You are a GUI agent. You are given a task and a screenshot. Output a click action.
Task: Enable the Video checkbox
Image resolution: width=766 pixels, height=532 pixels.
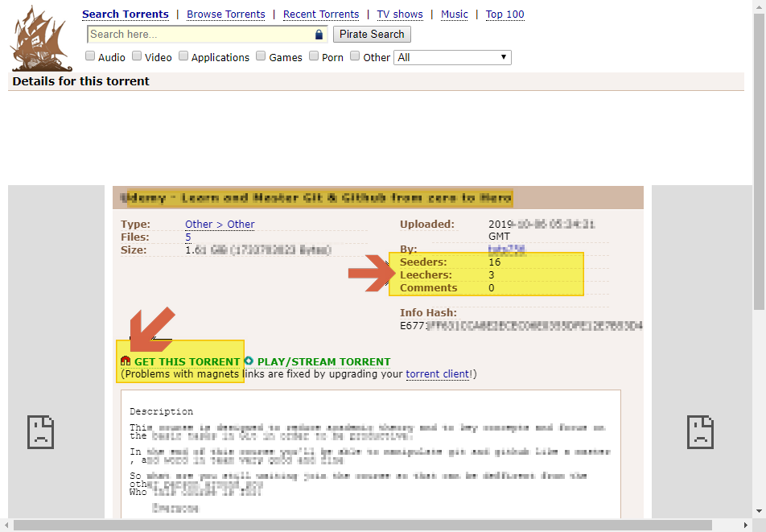(x=137, y=56)
